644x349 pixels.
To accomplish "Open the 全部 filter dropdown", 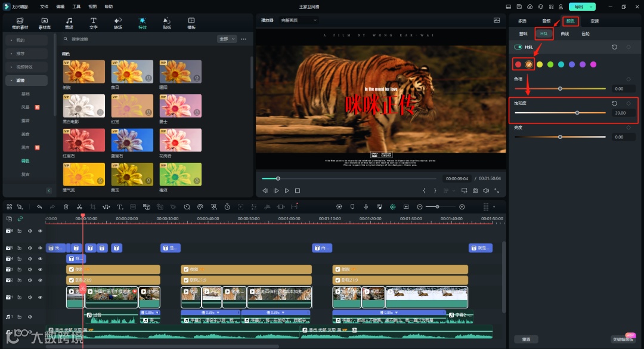I will (x=227, y=39).
